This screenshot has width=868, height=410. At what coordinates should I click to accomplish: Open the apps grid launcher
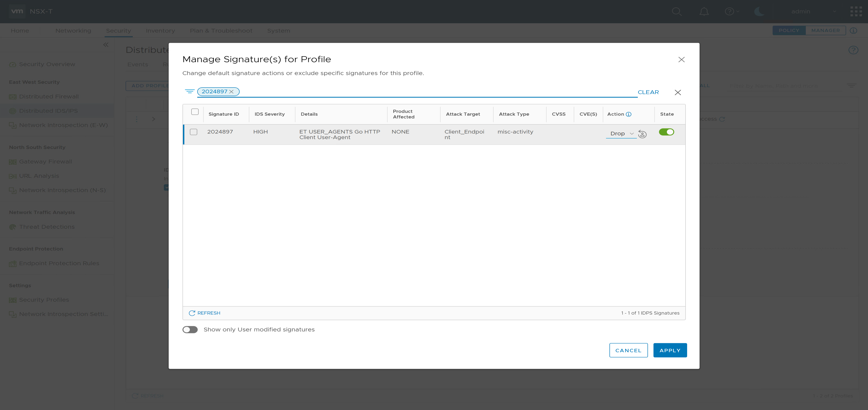coord(856,12)
